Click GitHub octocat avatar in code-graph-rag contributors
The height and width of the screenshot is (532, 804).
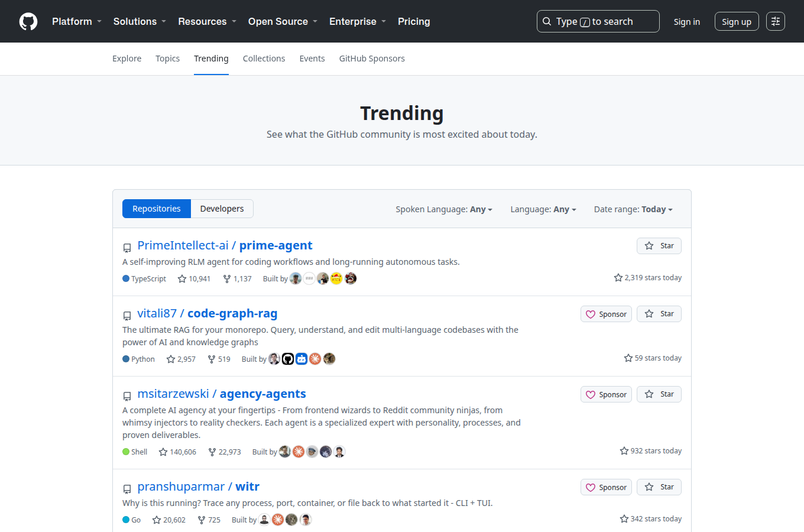click(288, 359)
